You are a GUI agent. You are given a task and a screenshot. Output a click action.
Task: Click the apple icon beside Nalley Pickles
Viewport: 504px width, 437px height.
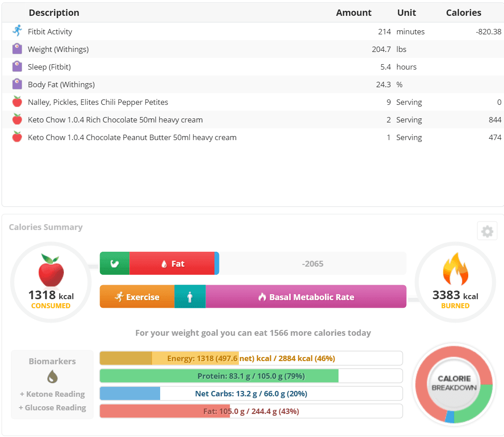17,102
